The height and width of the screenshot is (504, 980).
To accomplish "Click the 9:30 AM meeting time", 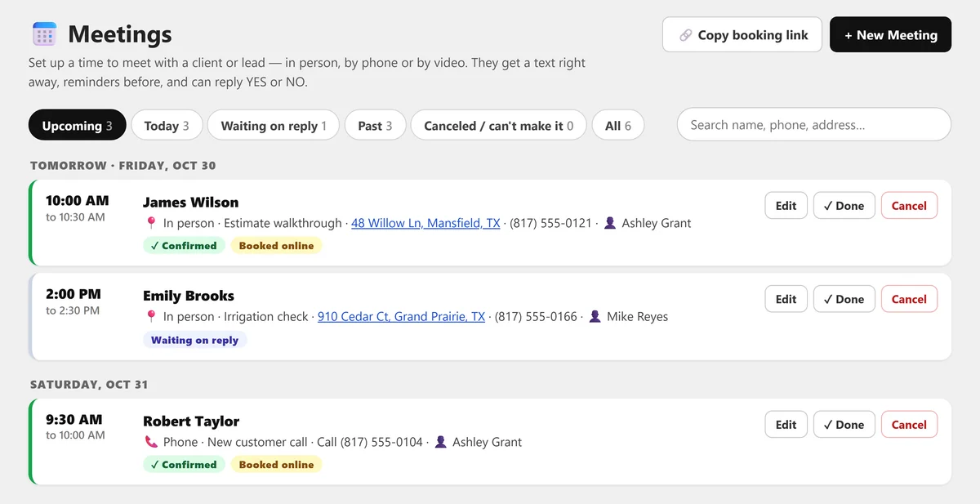I will click(73, 419).
